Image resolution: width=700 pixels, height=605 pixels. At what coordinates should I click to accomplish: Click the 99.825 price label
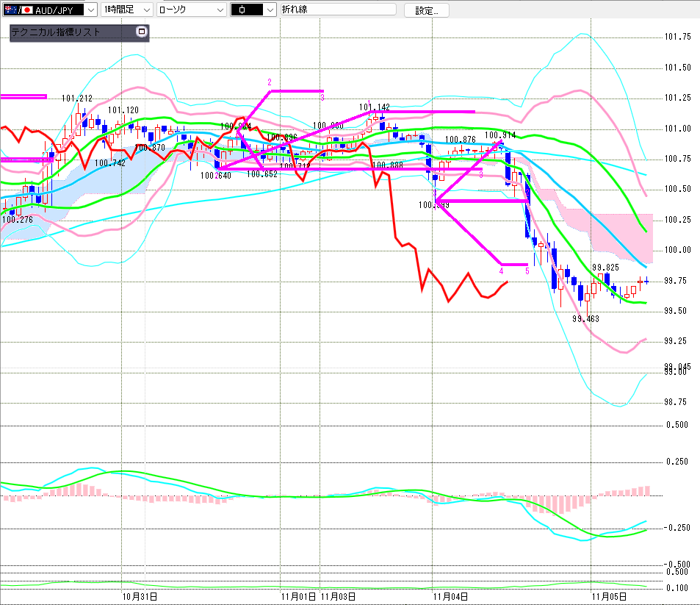(605, 268)
